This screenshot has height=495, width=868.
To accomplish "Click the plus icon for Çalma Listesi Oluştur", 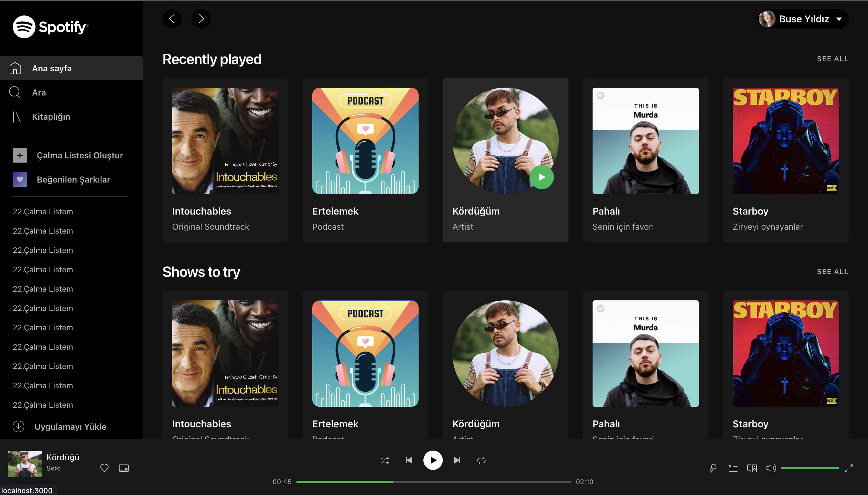I will [x=20, y=155].
